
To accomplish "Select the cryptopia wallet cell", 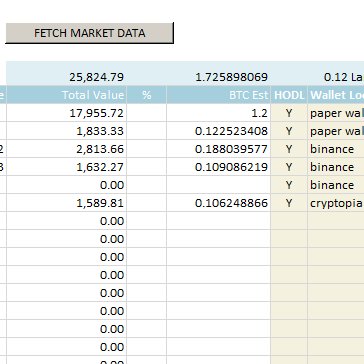I will tap(336, 203).
